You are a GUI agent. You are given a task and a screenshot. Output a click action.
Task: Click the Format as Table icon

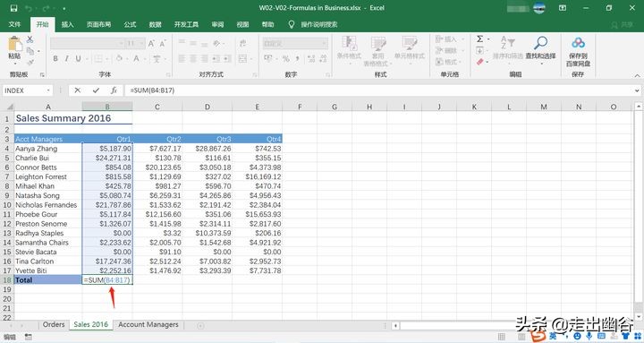coord(377,43)
